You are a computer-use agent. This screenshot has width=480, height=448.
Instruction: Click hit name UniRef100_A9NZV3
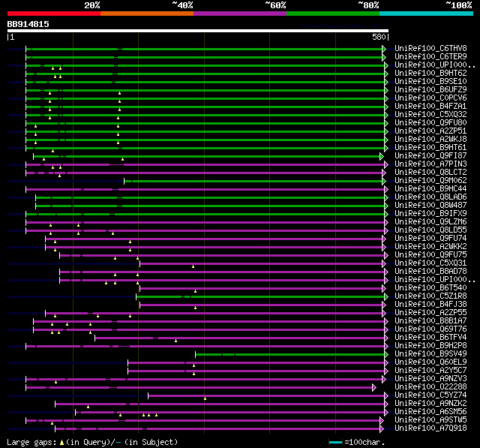(430, 379)
